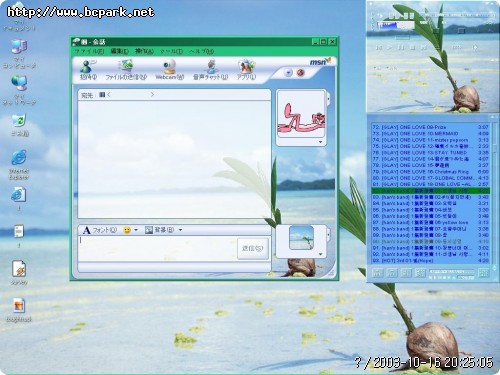The image size is (500, 375).
Task: Open the ファイル(F) menu
Action: [x=89, y=51]
